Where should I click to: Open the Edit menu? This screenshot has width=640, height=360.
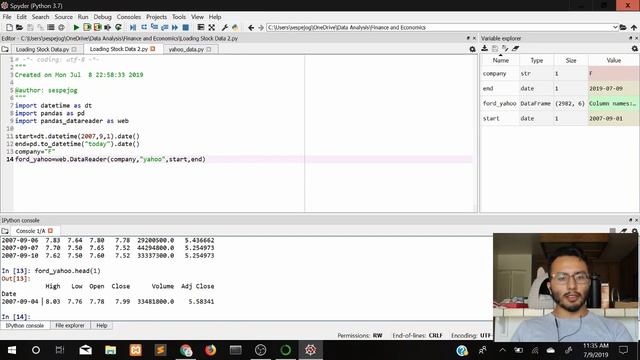pyautogui.click(x=21, y=17)
